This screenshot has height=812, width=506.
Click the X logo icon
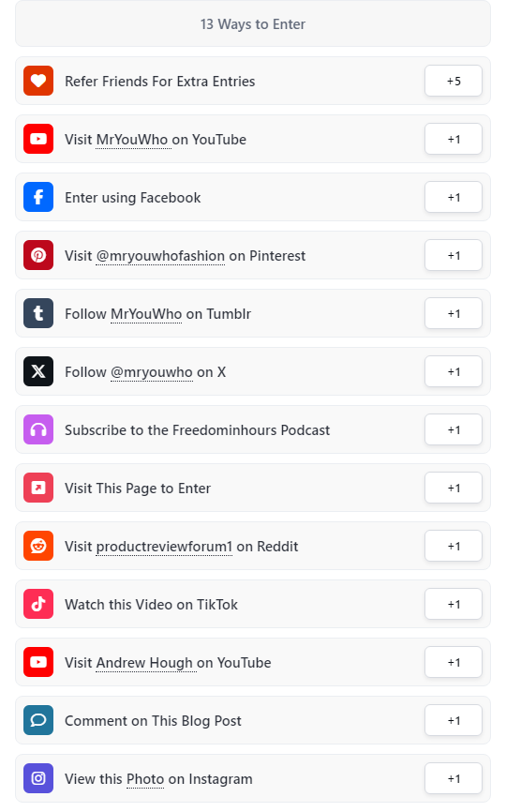pos(38,371)
